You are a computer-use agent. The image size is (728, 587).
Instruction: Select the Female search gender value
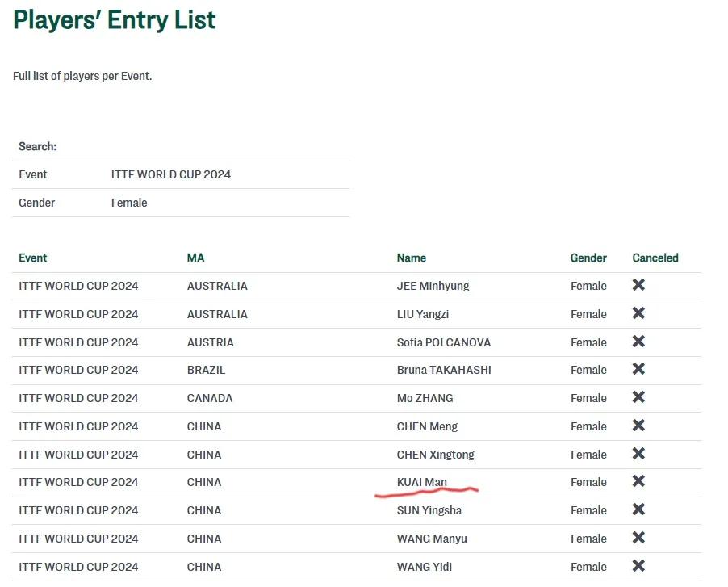click(129, 203)
